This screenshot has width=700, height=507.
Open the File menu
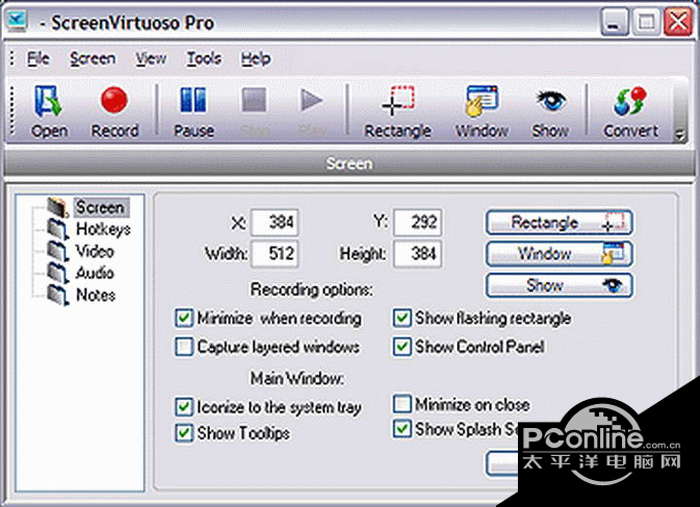click(x=38, y=58)
